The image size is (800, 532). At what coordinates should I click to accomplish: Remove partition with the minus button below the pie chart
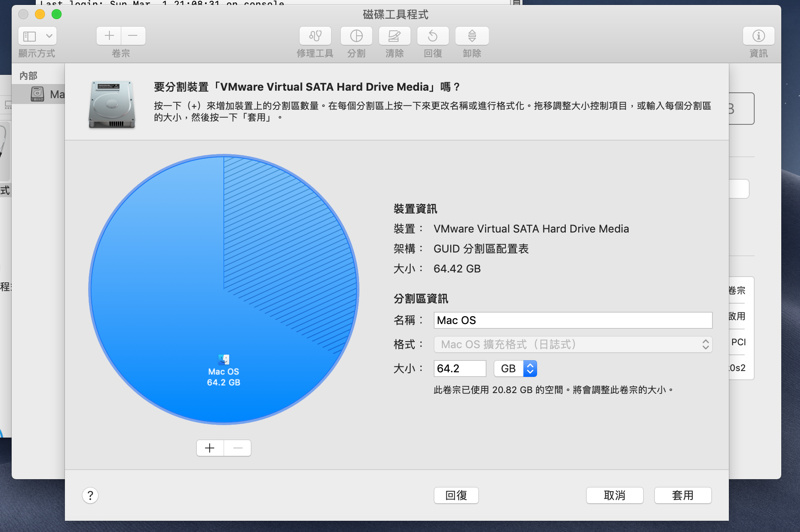pos(238,448)
